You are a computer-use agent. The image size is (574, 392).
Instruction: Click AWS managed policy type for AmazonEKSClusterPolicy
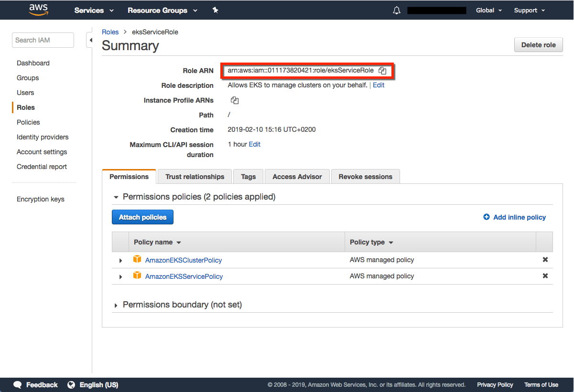point(382,260)
